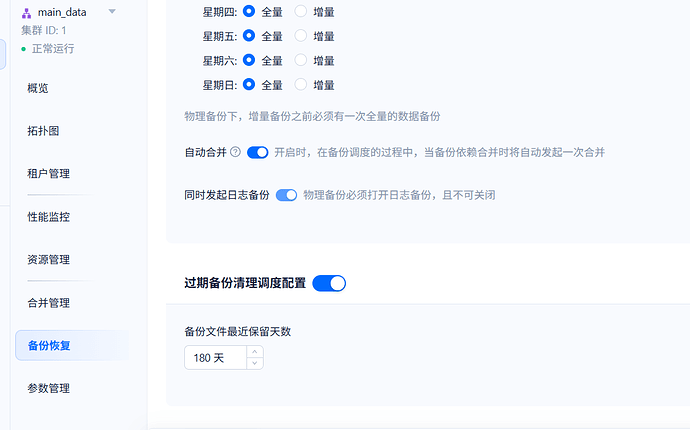Click the main_data cluster icon
690x430 pixels.
[x=26, y=13]
